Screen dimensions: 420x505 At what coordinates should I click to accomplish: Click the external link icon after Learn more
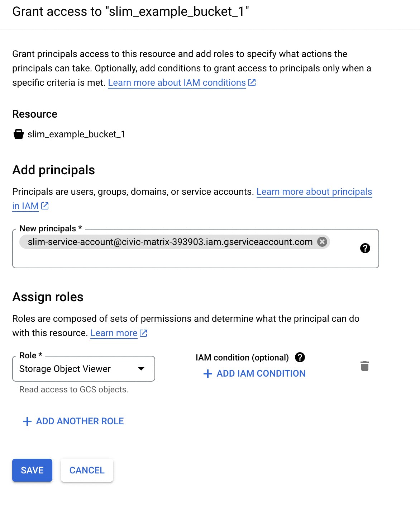[143, 333]
